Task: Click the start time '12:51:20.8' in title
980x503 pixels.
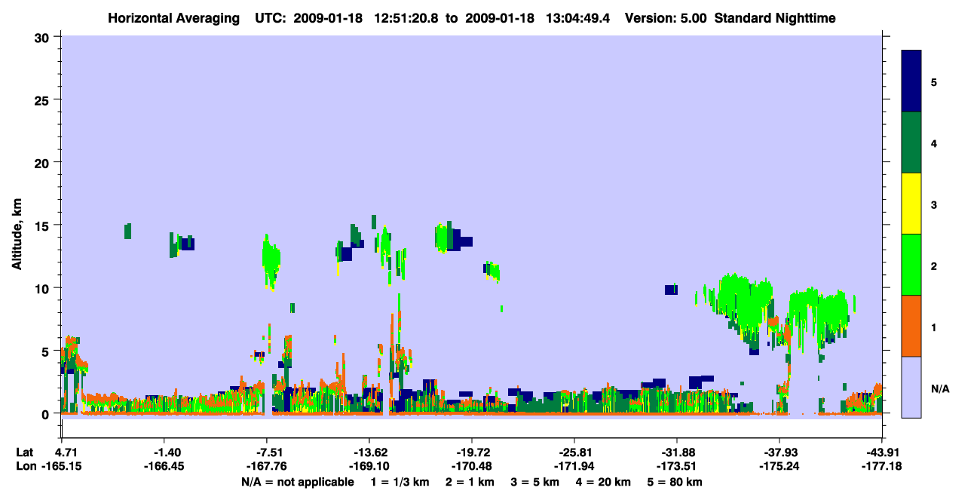Action: 408,17
